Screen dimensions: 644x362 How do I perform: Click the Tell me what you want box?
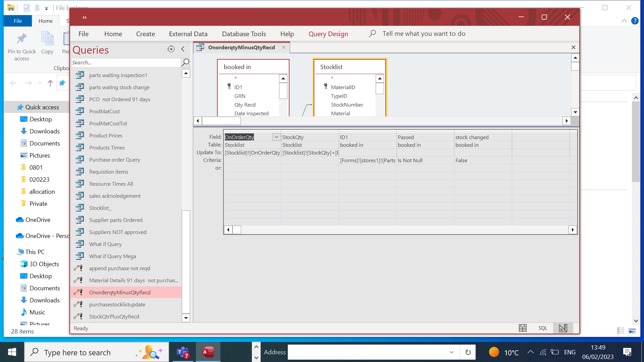coord(424,34)
